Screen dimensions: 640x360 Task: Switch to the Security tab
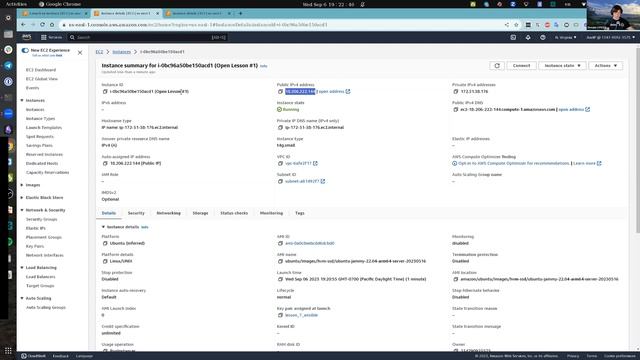coord(136,213)
